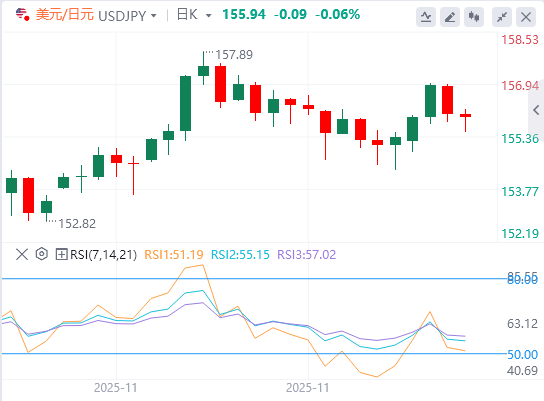Remove the RSI indicator panel

(22, 254)
